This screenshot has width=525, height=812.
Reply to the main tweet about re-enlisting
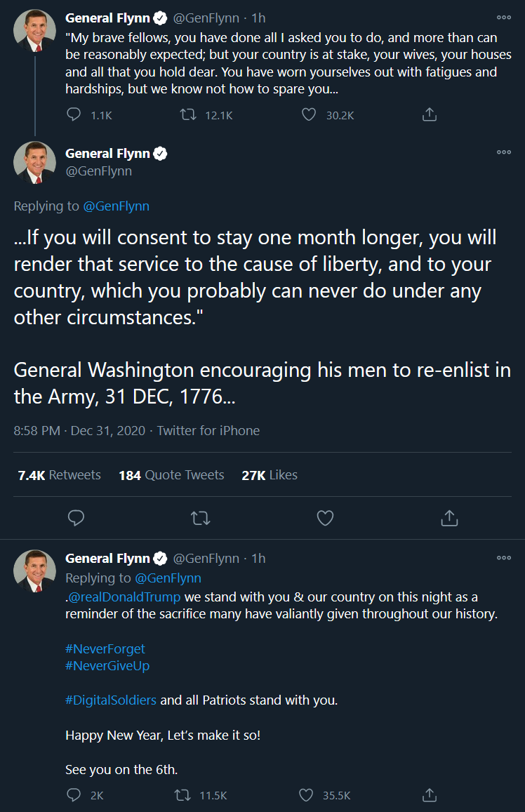(76, 518)
